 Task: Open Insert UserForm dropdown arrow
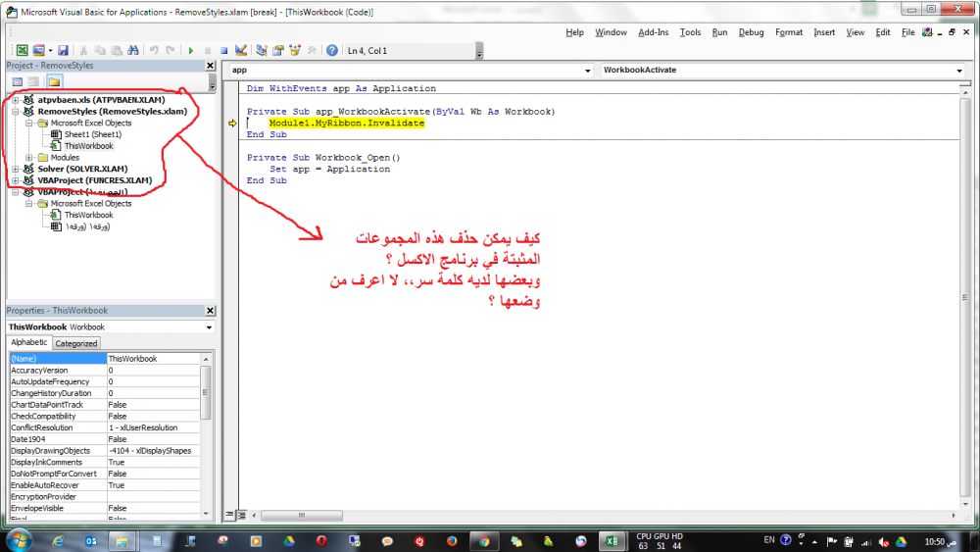[x=50, y=51]
